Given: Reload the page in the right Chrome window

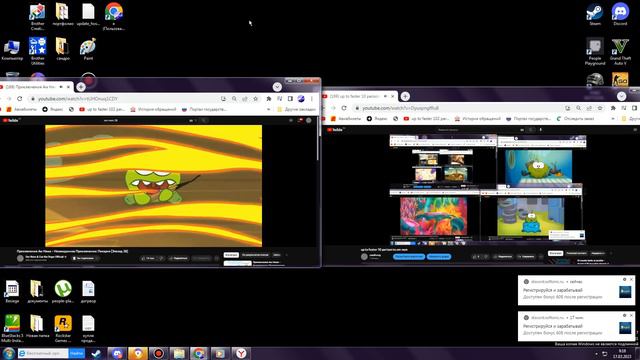Looking at the screenshot, I should [x=344, y=108].
